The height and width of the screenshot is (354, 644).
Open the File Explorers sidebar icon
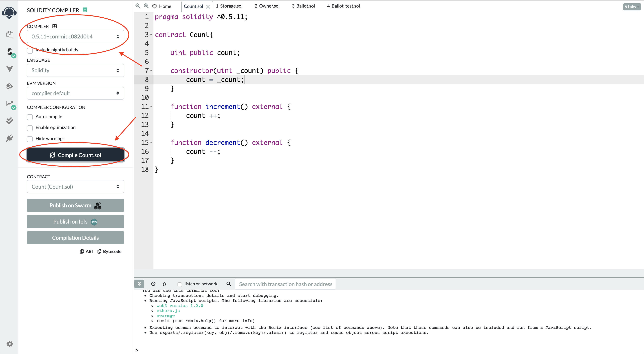pyautogui.click(x=10, y=35)
